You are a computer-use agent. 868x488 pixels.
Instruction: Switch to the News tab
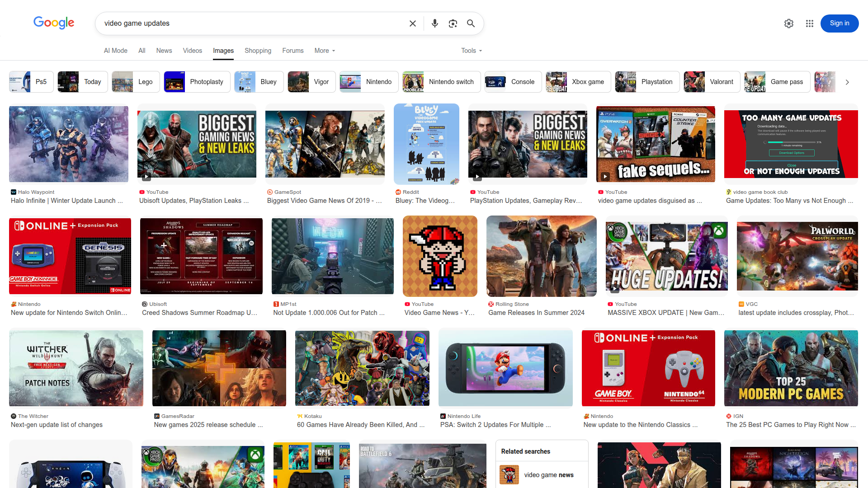[164, 51]
